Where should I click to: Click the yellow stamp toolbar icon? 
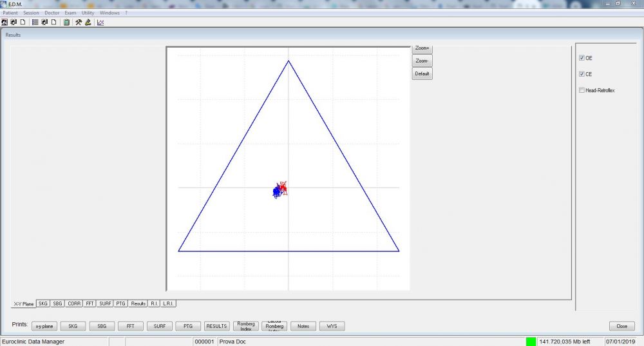pyautogui.click(x=88, y=22)
